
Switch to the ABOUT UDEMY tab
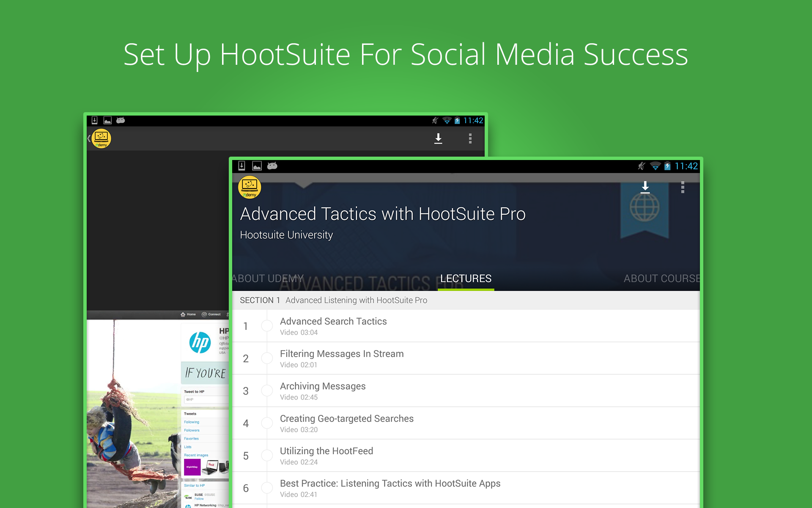point(268,279)
